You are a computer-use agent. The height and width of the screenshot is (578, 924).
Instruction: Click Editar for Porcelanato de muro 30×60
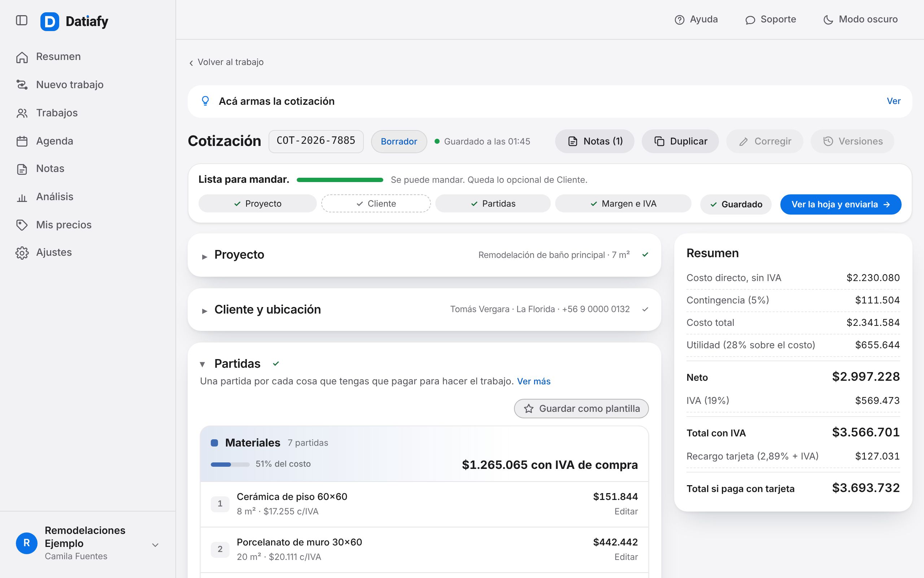click(626, 557)
